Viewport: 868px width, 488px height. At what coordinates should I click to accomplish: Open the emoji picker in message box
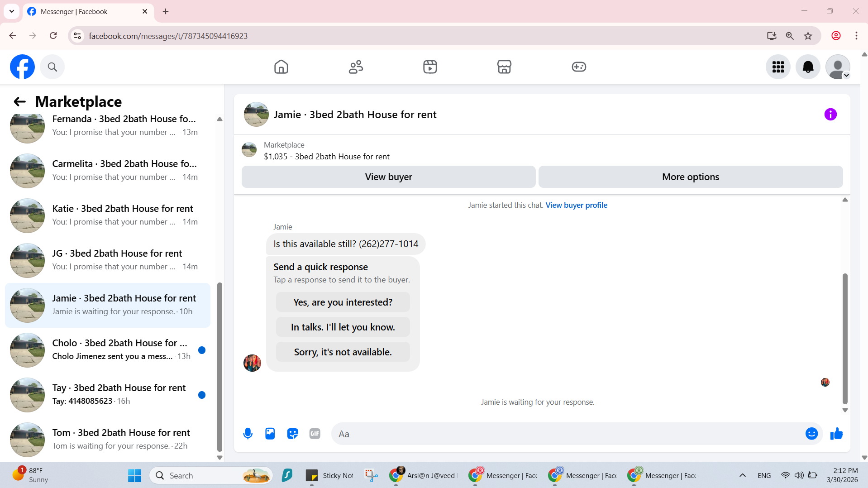[x=811, y=434]
